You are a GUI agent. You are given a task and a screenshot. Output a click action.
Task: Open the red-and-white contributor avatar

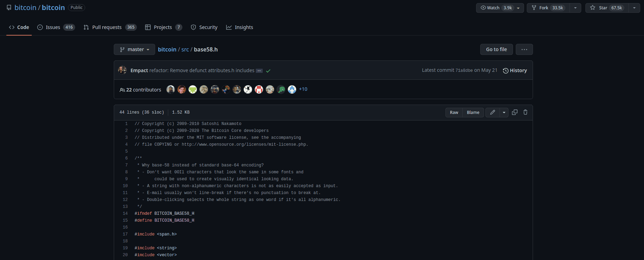[259, 89]
